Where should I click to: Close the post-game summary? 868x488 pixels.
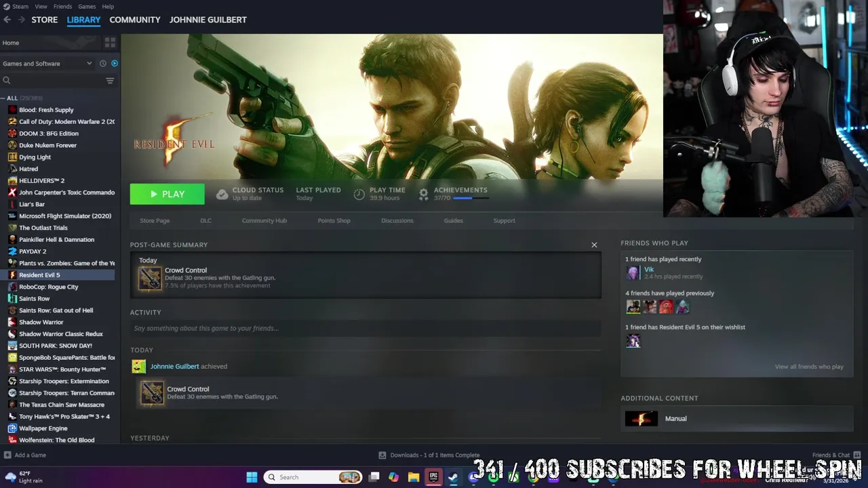coord(594,245)
